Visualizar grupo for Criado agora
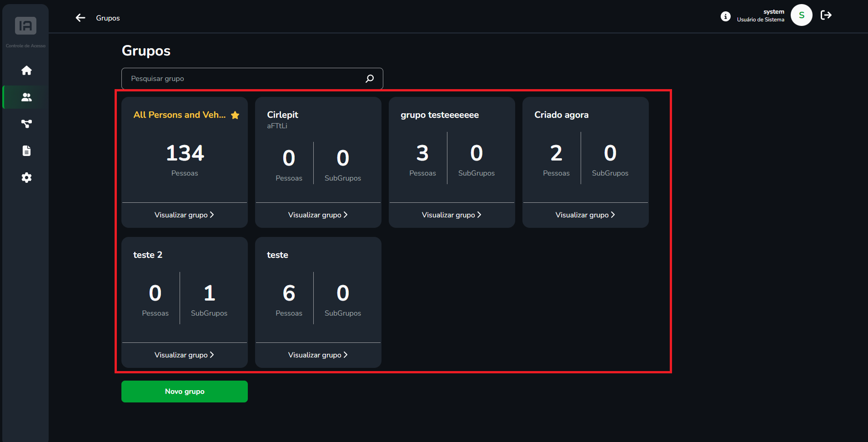 click(x=586, y=215)
